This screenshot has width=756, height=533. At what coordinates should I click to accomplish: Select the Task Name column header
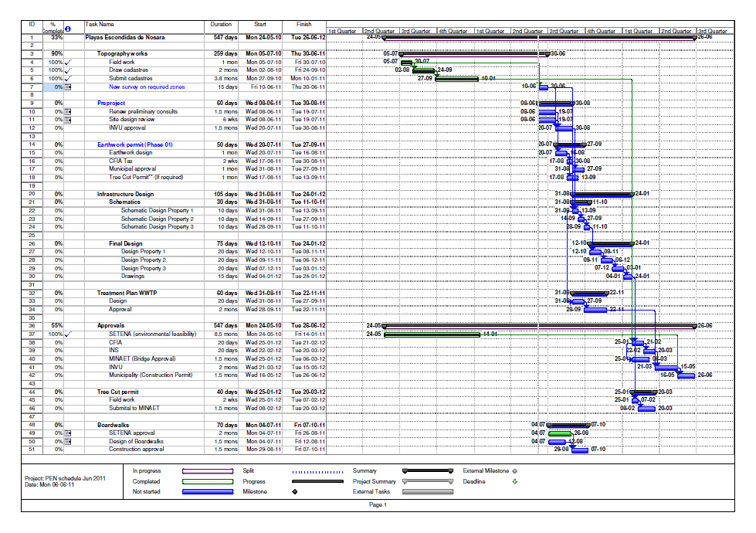(144, 26)
